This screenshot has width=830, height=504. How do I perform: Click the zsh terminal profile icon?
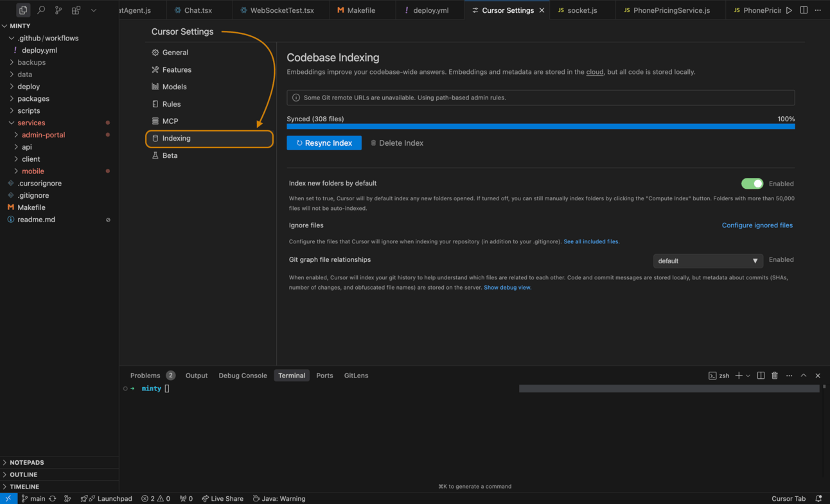tap(712, 376)
